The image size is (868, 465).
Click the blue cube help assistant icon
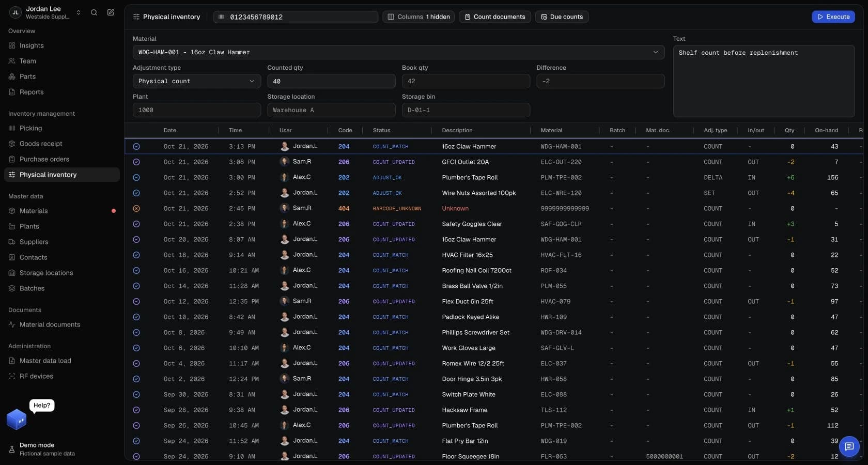pos(17,420)
